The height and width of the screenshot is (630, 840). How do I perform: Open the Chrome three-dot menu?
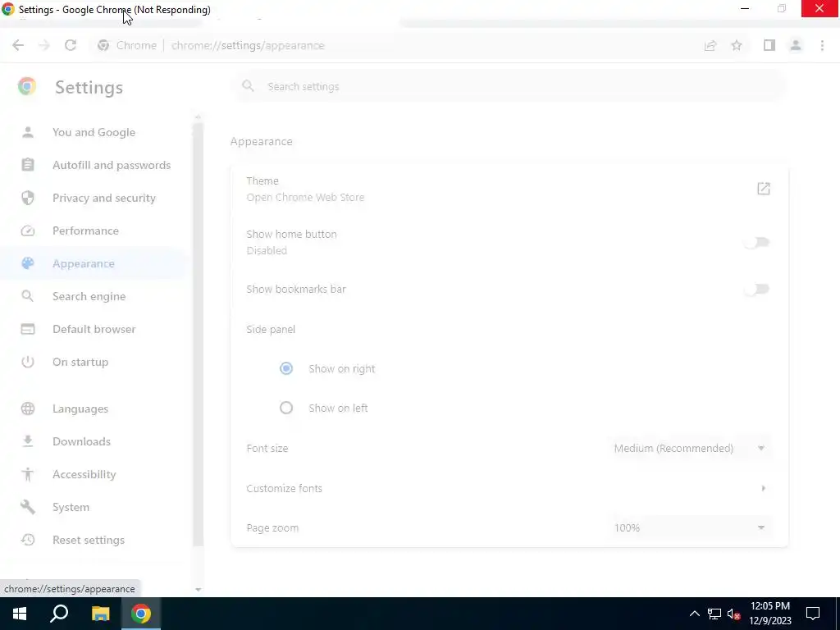[822, 46]
